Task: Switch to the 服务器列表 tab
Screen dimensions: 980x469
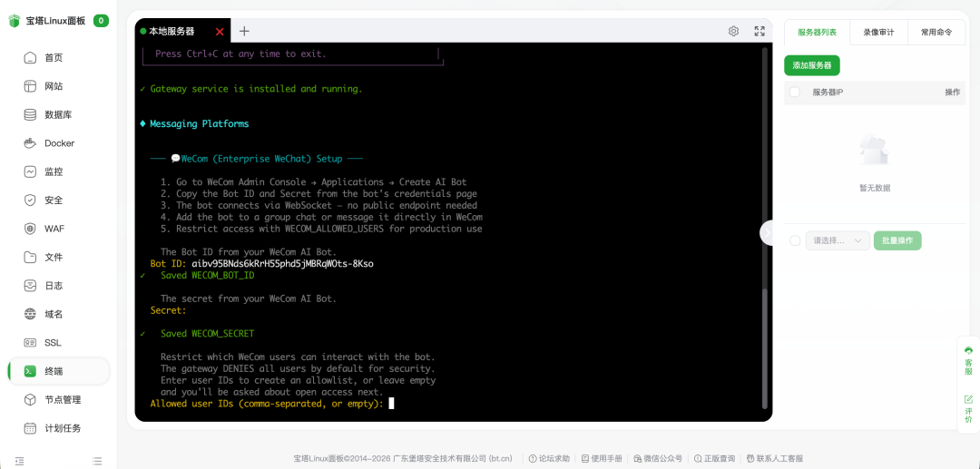Action: (817, 32)
